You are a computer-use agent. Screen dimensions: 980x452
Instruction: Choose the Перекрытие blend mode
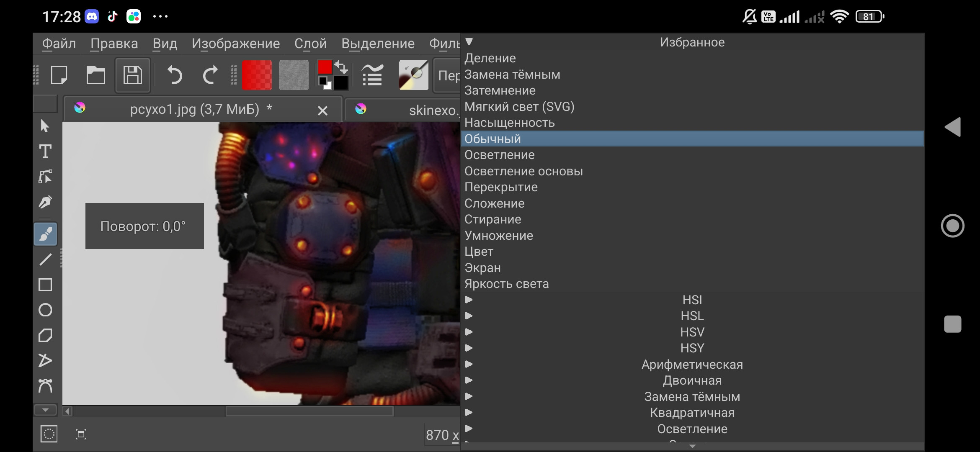pyautogui.click(x=692, y=187)
